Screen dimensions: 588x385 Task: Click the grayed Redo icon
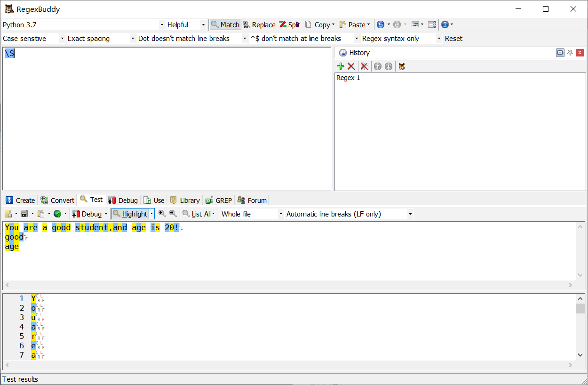(x=397, y=24)
